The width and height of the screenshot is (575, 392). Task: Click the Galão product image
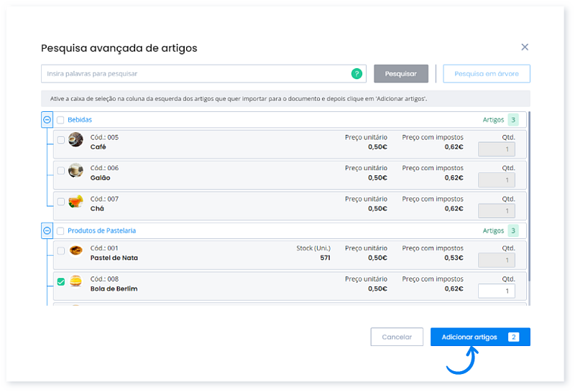75,171
